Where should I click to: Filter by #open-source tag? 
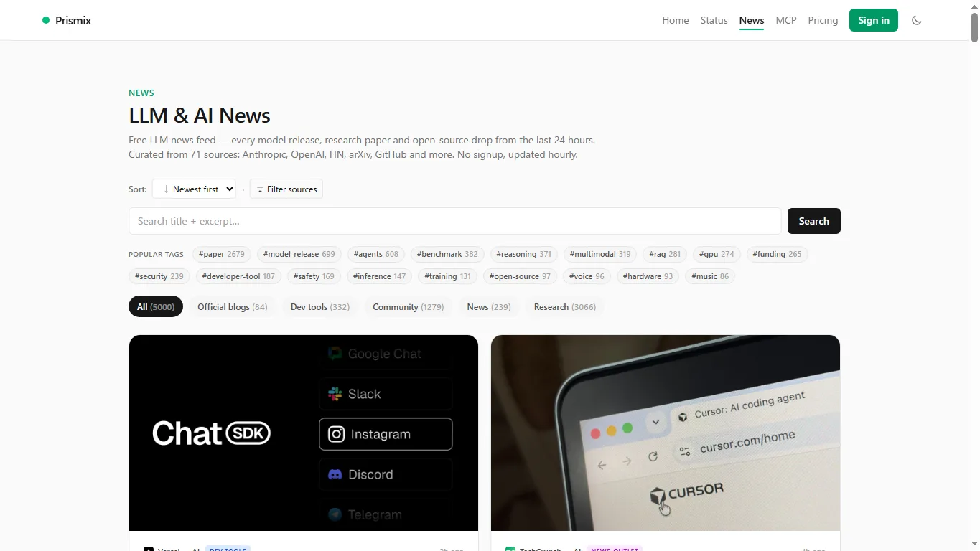coord(520,276)
